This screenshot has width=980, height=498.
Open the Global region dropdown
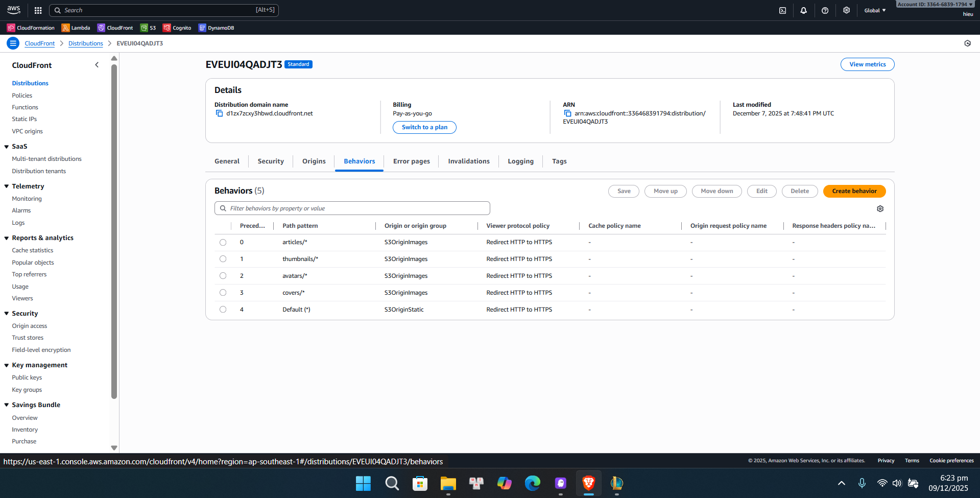(x=874, y=10)
